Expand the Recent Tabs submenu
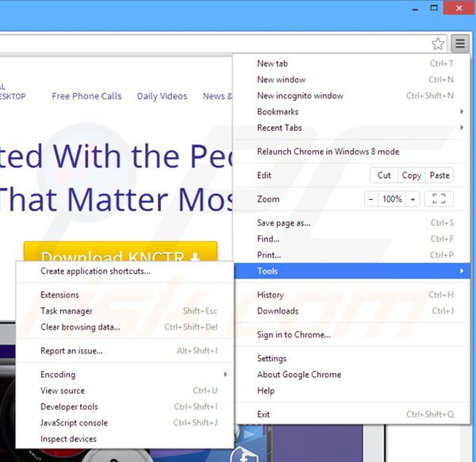The height and width of the screenshot is (462, 476). (279, 128)
